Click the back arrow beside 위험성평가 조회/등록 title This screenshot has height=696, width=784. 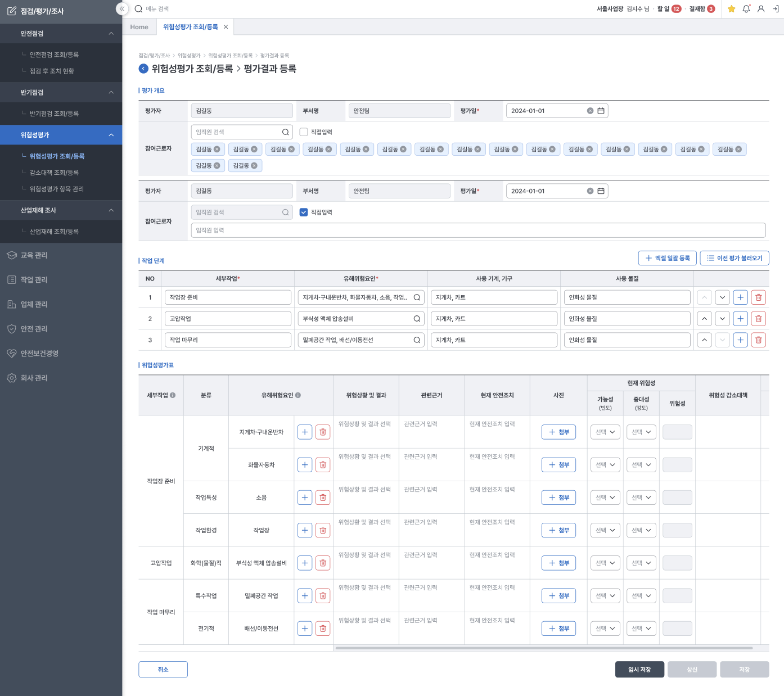tap(143, 69)
